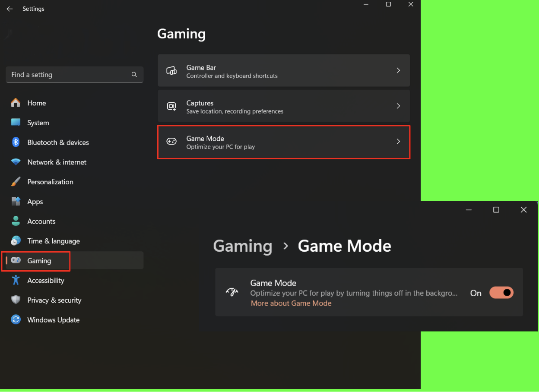Viewport: 539px width, 392px height.
Task: Turn off the Game Mode toggle
Action: tap(501, 293)
